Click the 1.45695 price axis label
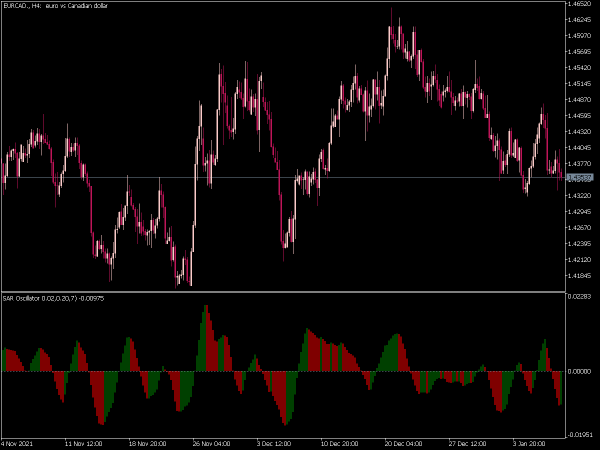This screenshot has width=600, height=450. [580, 52]
